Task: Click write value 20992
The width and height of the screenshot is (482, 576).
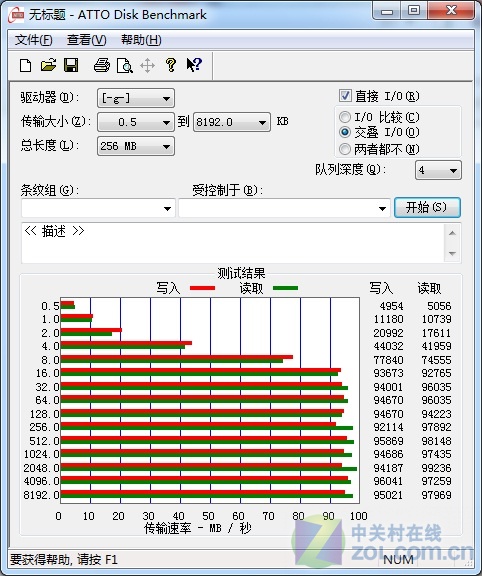Action: pos(388,333)
